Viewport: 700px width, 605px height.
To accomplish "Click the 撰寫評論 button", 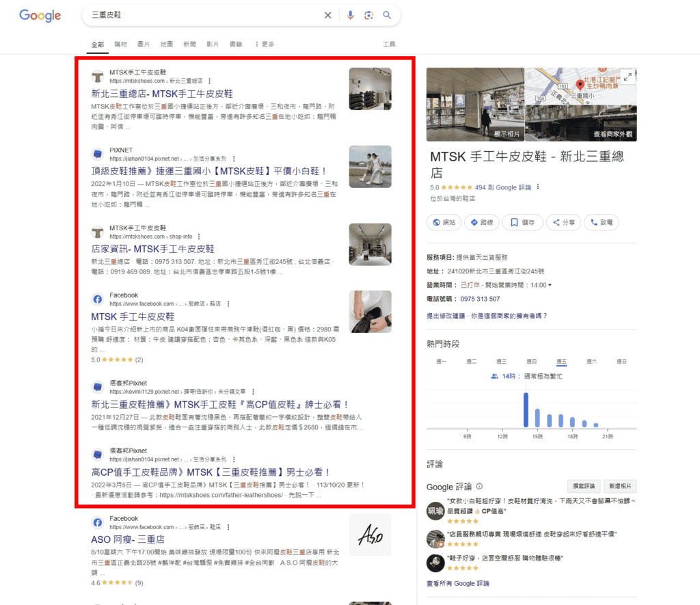I will pyautogui.click(x=584, y=486).
